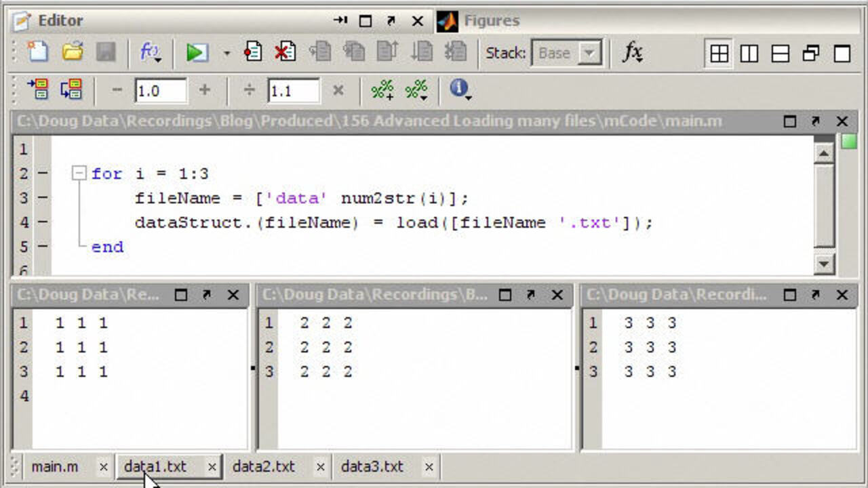
Task: Open the run button dropdown arrow
Action: point(226,53)
